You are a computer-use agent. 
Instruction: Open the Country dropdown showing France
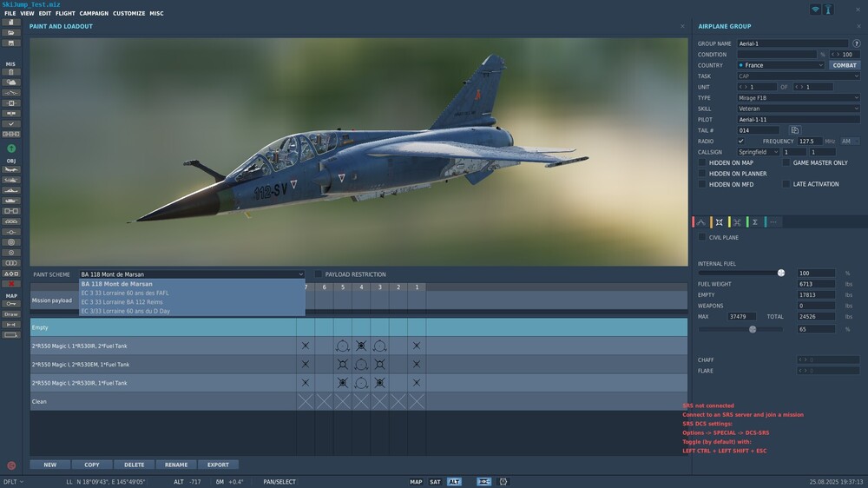pyautogui.click(x=780, y=65)
